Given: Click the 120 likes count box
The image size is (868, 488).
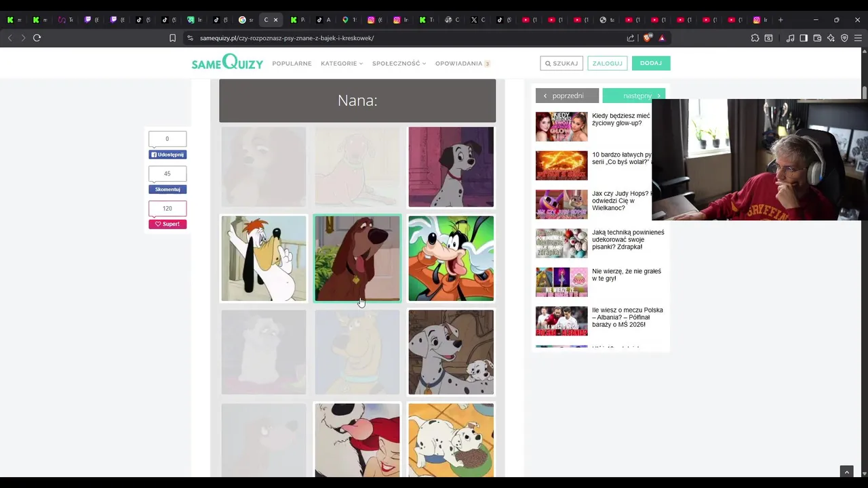Looking at the screenshot, I should [167, 209].
